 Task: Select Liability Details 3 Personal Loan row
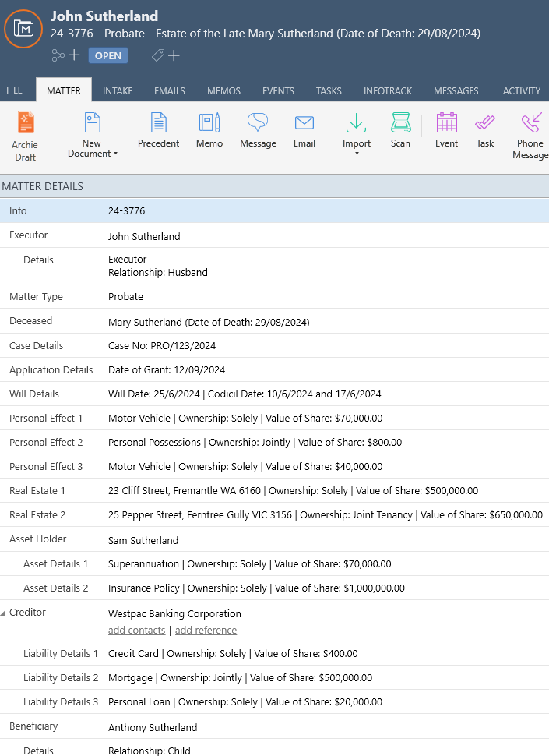point(274,701)
